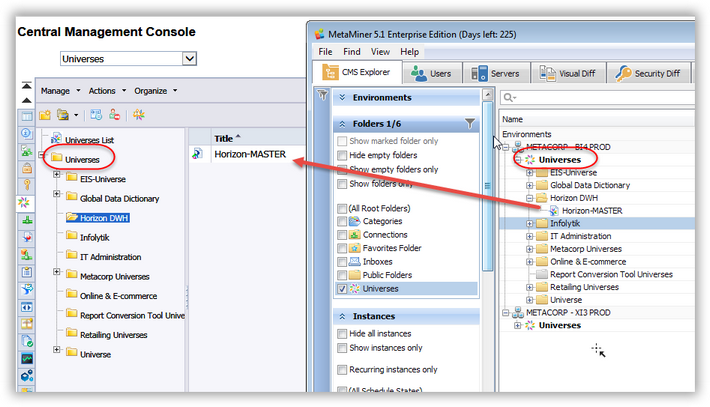Click the user security icon in CMC toolbar

coord(114,115)
